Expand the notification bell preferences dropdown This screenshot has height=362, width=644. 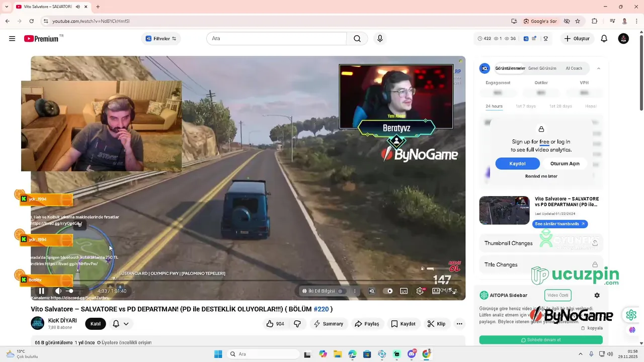coord(126,324)
